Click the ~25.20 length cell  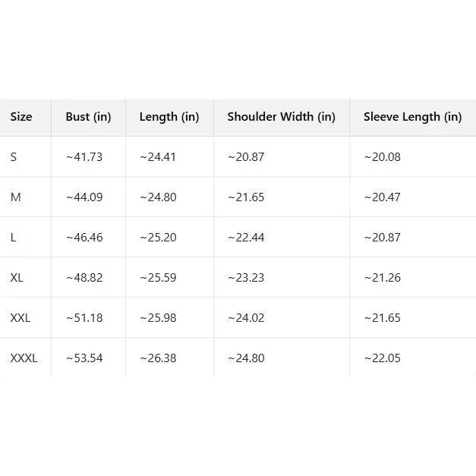coord(158,238)
